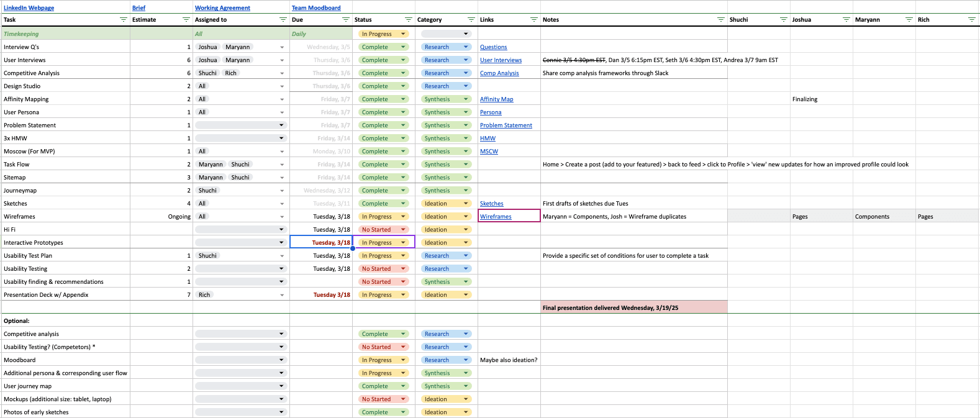Image resolution: width=980 pixels, height=418 pixels.
Task: Select the Sitemap task cell
Action: click(66, 178)
